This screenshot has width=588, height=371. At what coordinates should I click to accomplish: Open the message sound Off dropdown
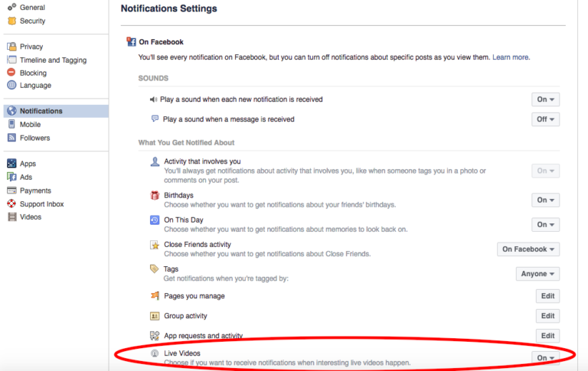point(546,119)
